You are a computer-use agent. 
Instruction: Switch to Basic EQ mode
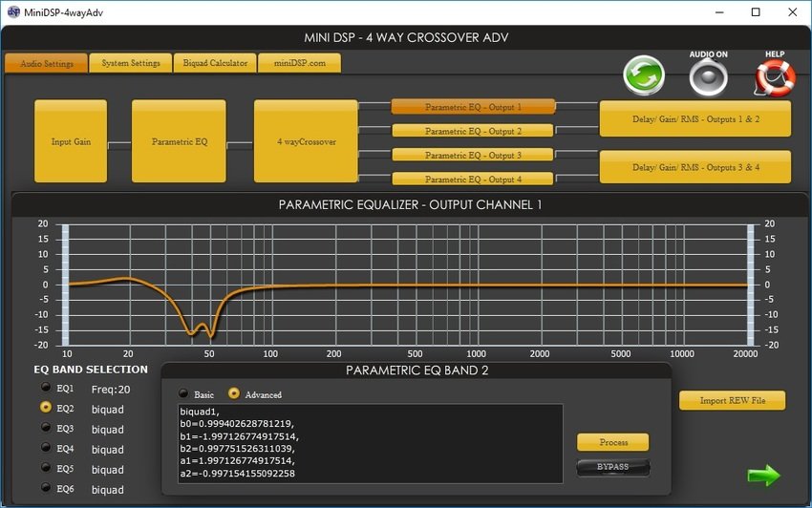183,393
